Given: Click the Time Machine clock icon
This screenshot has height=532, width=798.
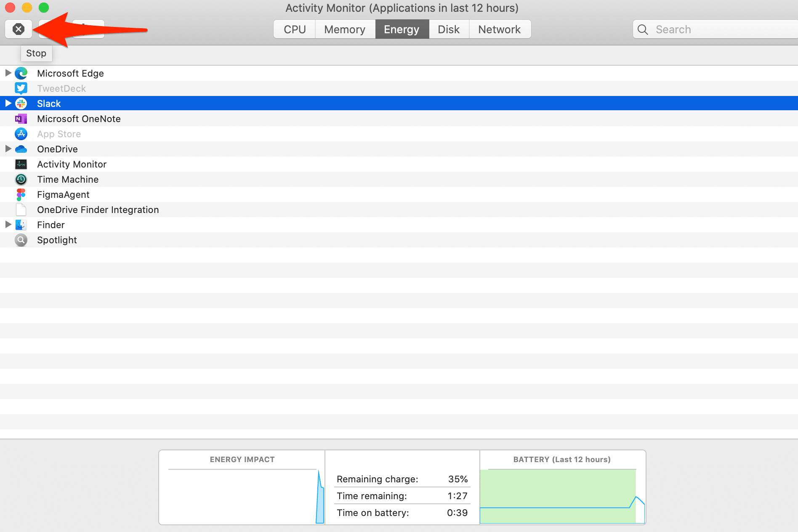Looking at the screenshot, I should tap(21, 179).
